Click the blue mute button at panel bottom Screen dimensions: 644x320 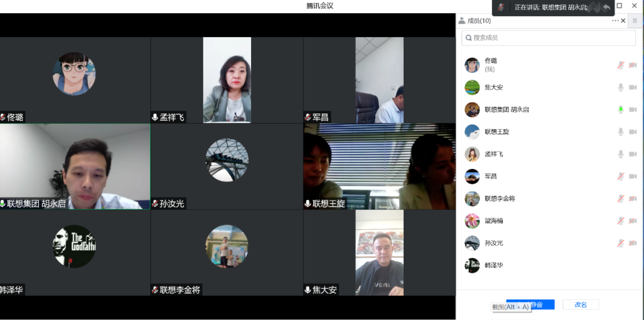[x=530, y=304]
